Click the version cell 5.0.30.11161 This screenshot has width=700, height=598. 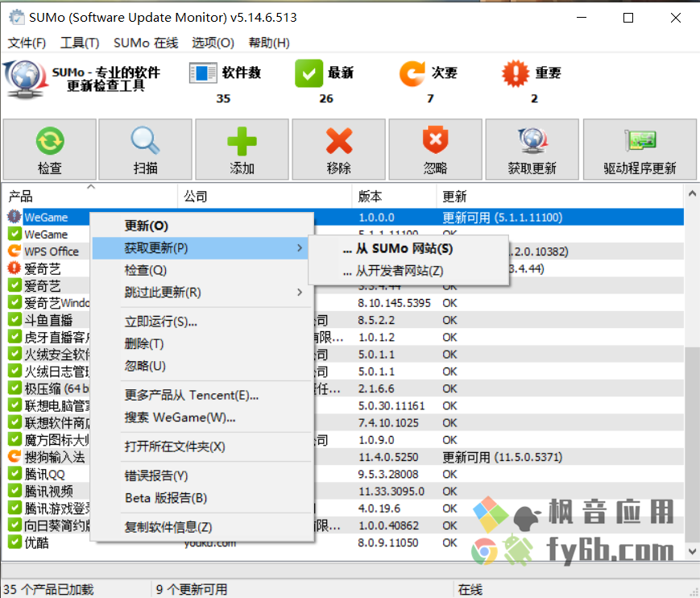pos(391,405)
